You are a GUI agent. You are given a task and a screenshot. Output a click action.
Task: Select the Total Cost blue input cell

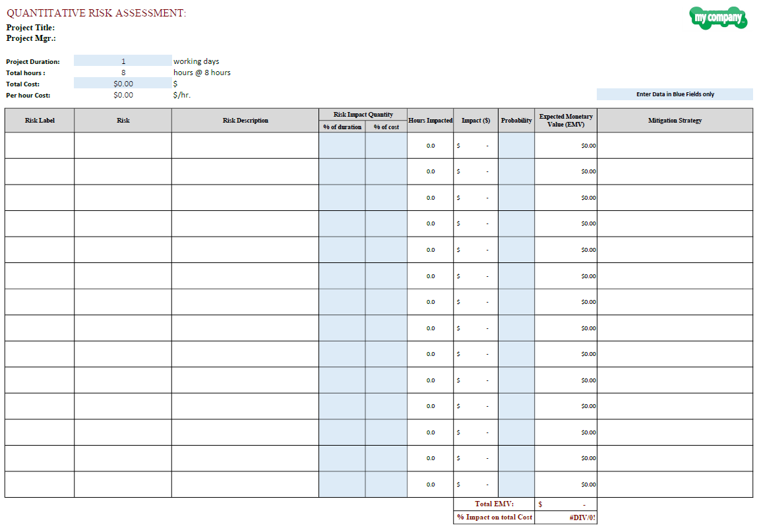tap(123, 83)
